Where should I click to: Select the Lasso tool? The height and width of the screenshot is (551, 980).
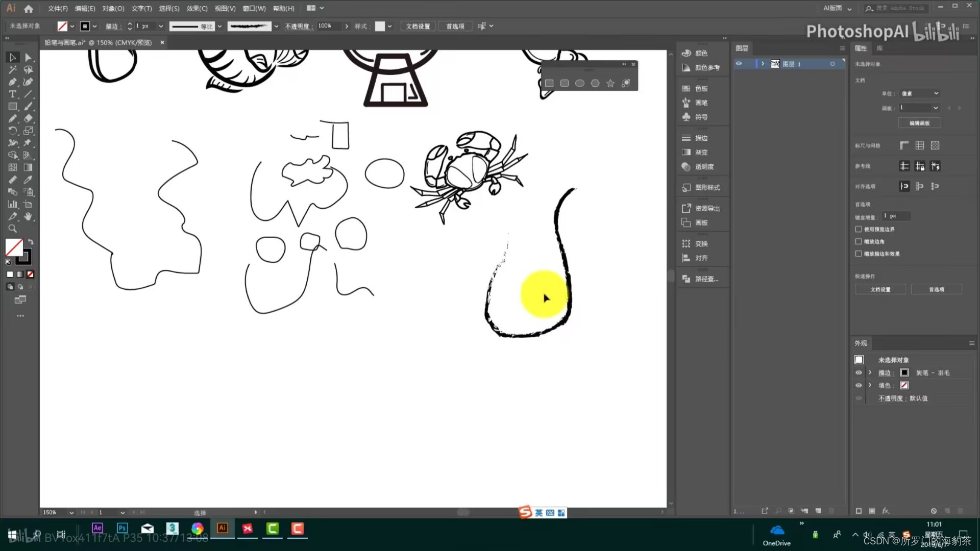(x=28, y=70)
